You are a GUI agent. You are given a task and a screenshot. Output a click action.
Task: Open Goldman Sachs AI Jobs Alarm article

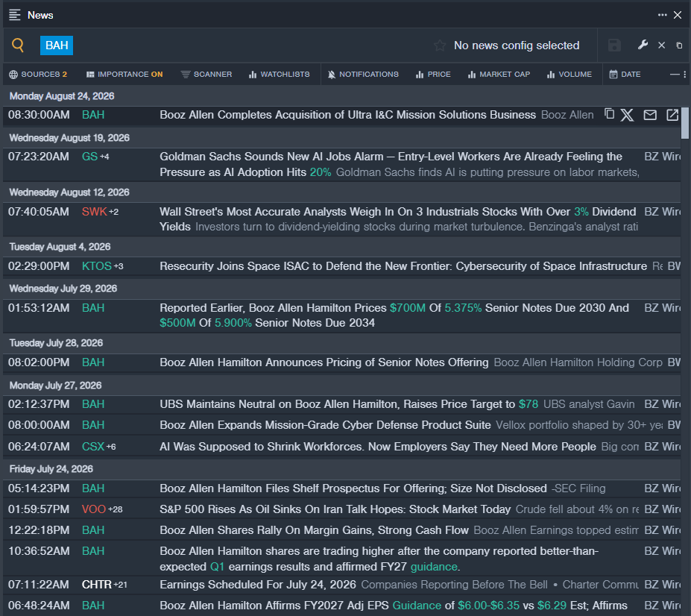pos(391,165)
